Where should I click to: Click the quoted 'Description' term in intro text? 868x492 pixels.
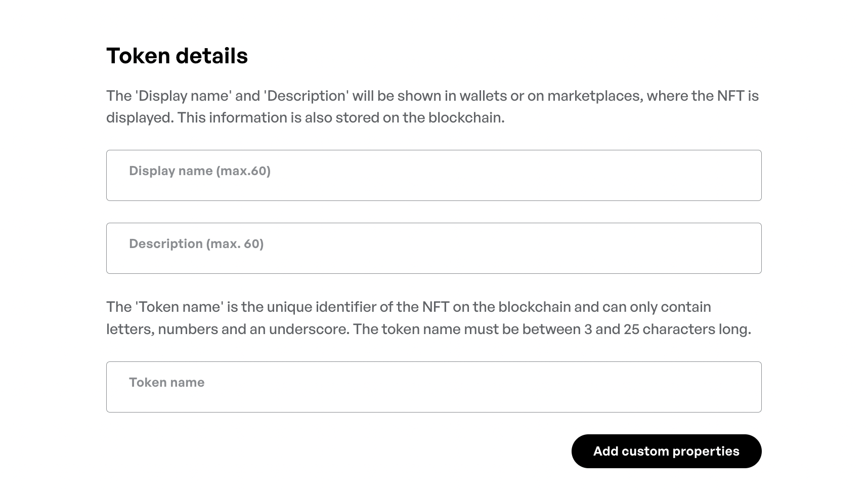click(306, 96)
